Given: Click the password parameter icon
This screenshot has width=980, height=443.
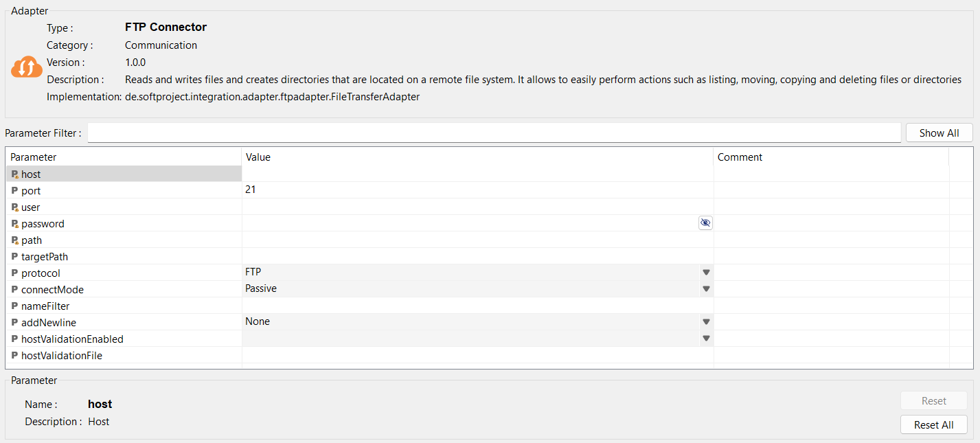Looking at the screenshot, I should tap(15, 224).
